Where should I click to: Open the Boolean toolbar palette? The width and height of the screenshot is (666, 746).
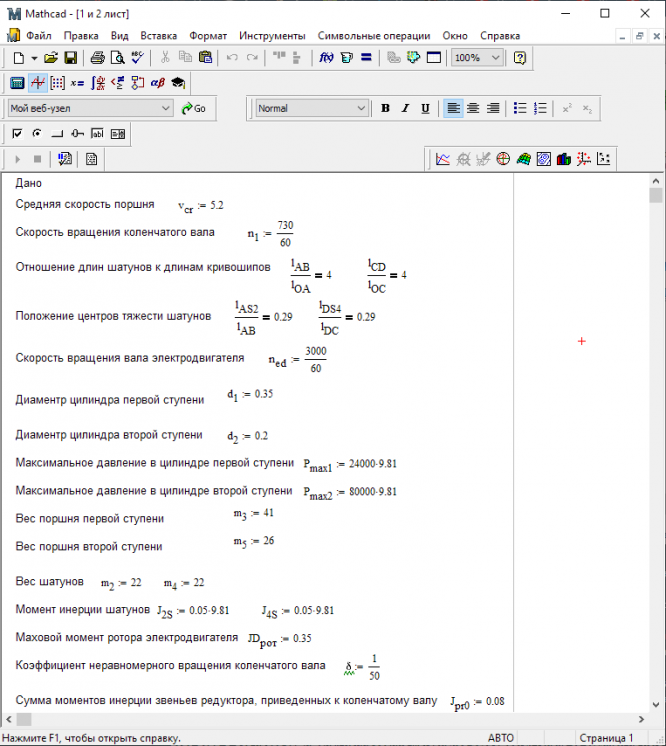(x=118, y=83)
